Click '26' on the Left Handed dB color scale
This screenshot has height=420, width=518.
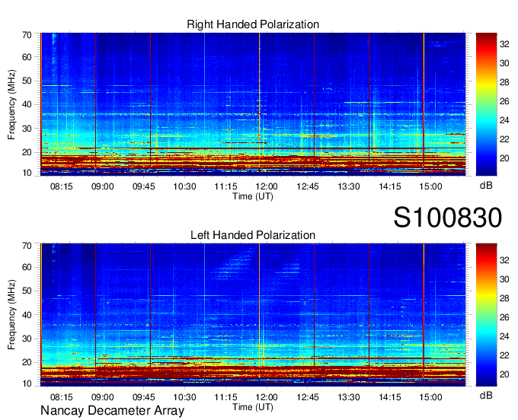(x=504, y=317)
